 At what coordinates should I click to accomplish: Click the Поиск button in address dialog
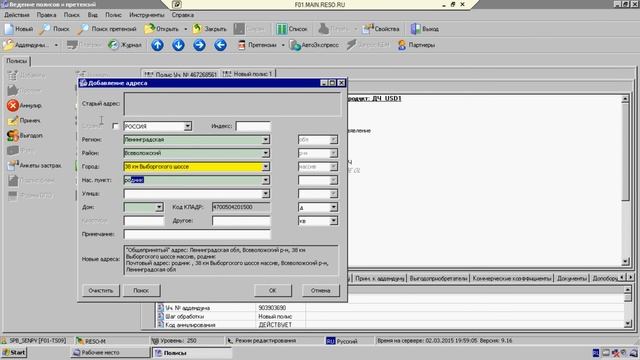coord(141,291)
